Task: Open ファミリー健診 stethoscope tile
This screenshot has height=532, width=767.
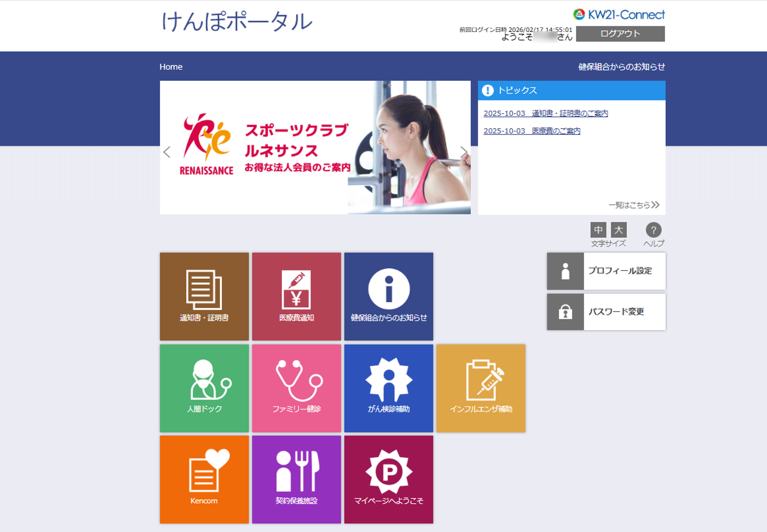Action: (296, 388)
